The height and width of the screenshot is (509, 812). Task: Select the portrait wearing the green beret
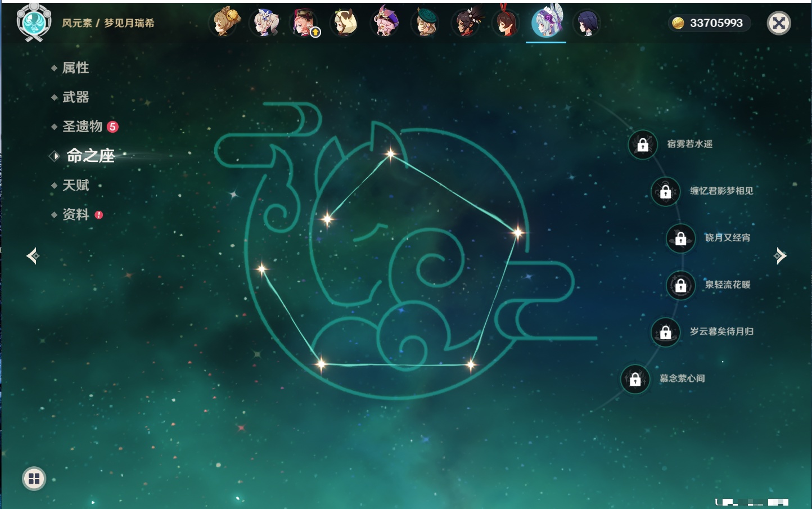[x=426, y=22]
